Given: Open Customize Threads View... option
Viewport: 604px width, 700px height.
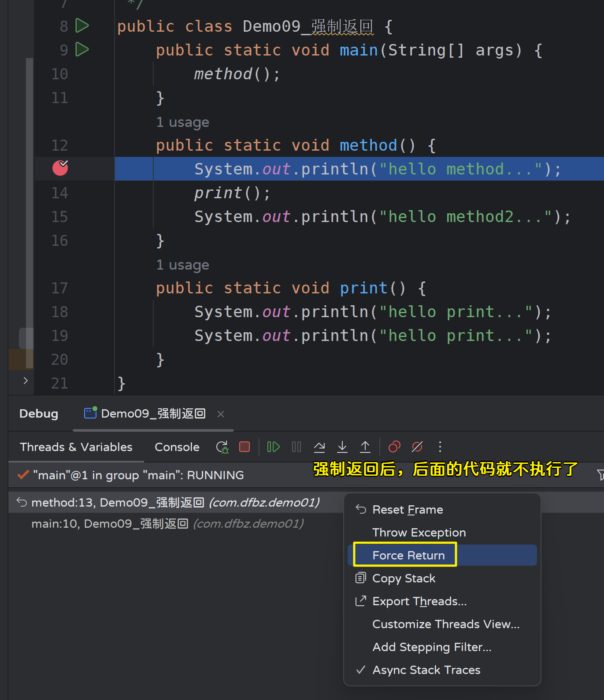Looking at the screenshot, I should [x=442, y=624].
